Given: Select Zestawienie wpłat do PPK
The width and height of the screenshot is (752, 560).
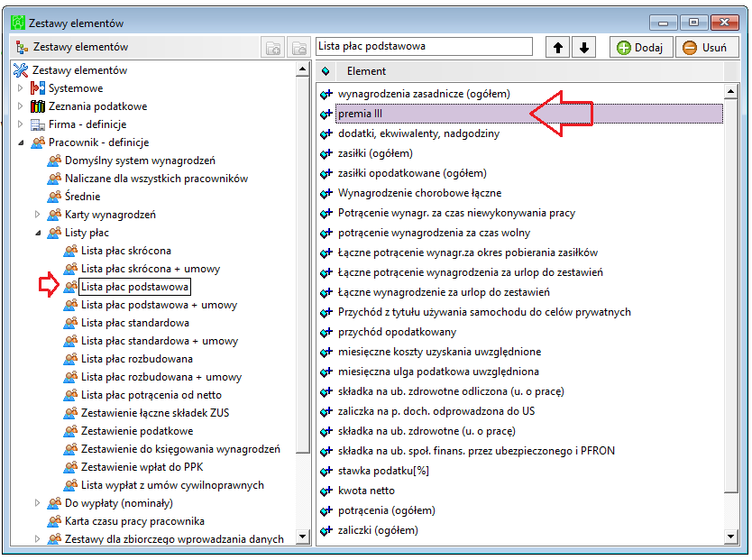Looking at the screenshot, I should click(x=142, y=467).
